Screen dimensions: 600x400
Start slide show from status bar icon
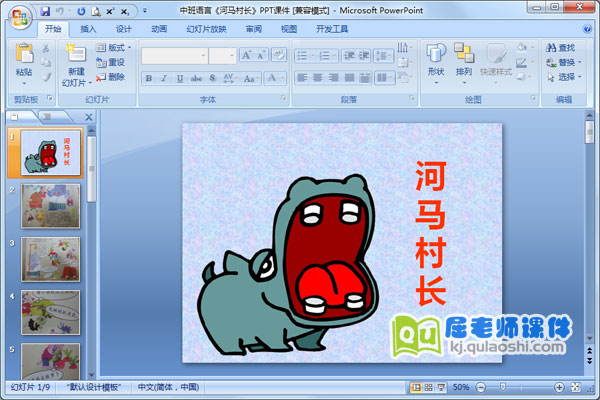click(x=441, y=387)
